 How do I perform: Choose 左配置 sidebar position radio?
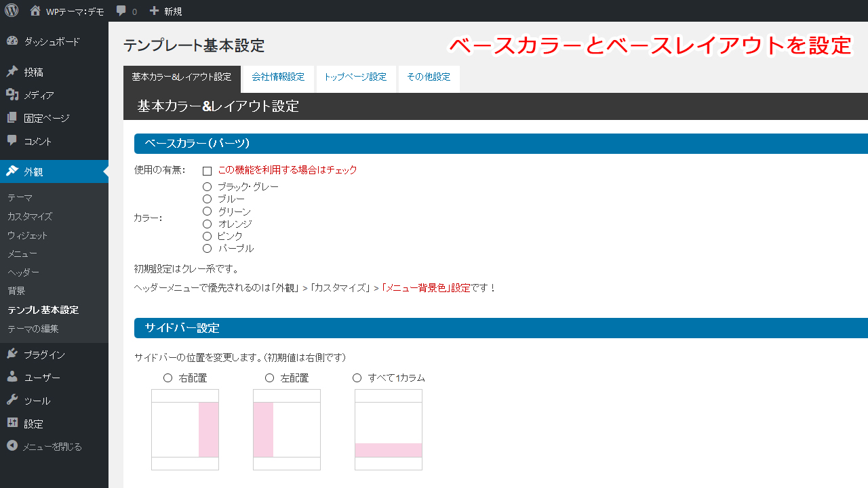[x=270, y=378]
